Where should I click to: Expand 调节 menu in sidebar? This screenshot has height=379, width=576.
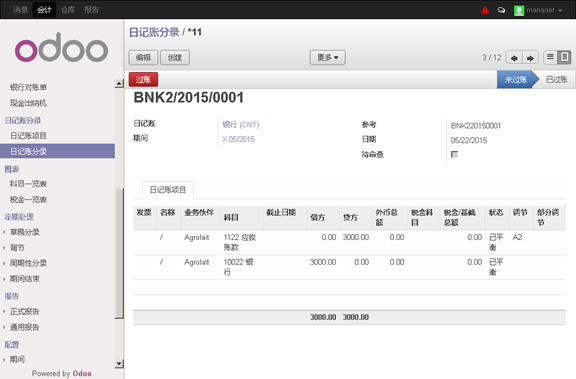[x=17, y=248]
